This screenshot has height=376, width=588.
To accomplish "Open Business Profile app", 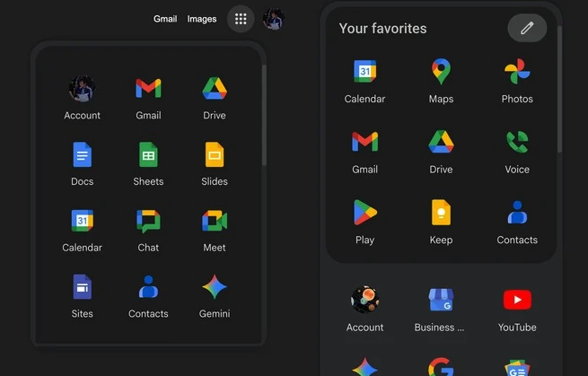I will point(440,310).
